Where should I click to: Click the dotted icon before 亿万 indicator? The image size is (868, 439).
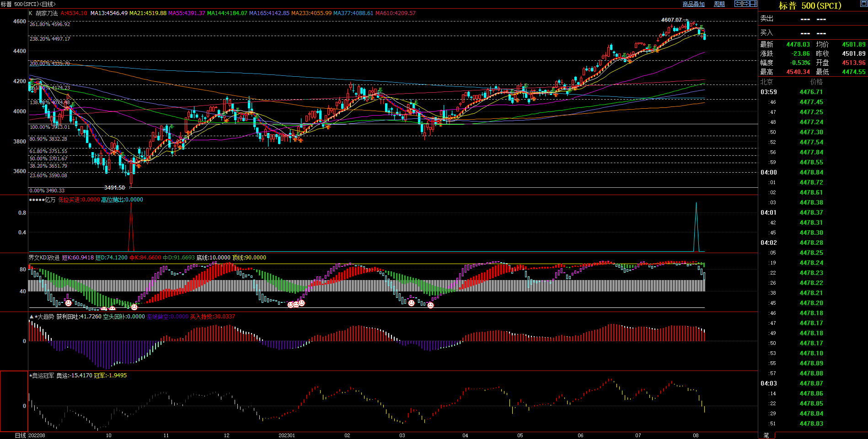point(36,200)
